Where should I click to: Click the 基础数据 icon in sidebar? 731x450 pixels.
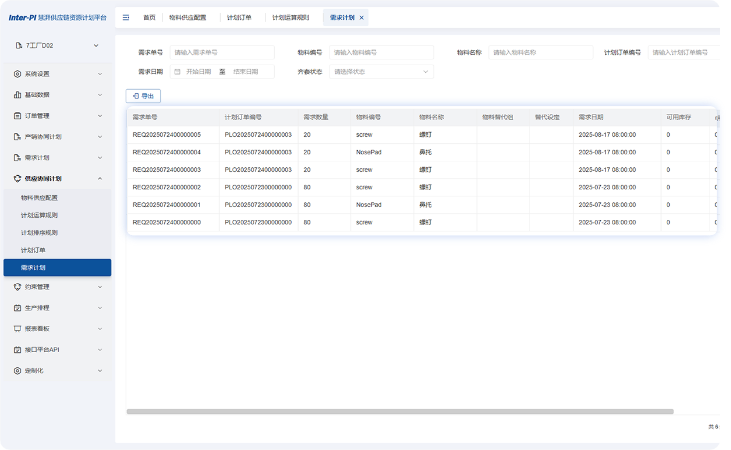pos(17,95)
